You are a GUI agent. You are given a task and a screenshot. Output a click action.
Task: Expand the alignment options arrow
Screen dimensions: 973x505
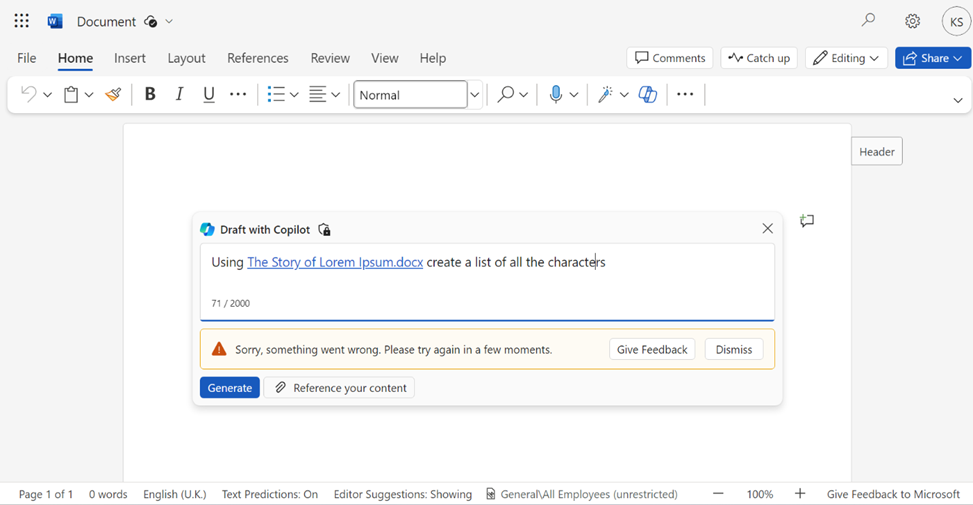[336, 95]
